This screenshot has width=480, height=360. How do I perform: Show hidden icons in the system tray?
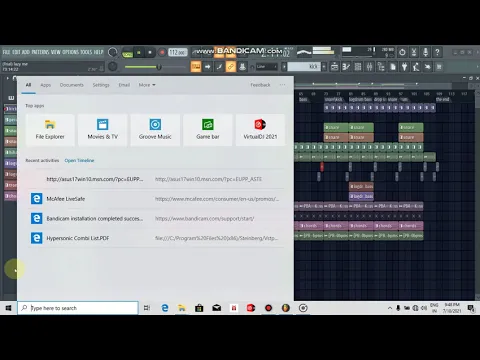click(389, 308)
